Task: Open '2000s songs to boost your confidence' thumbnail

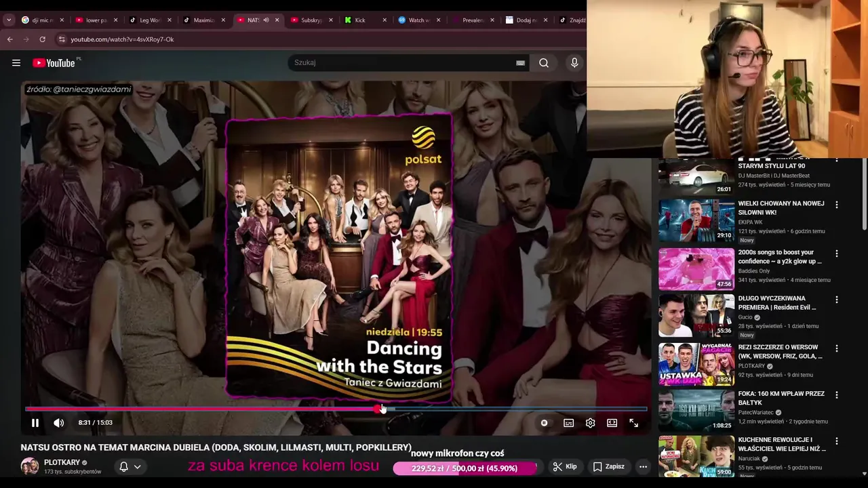Action: [x=696, y=269]
